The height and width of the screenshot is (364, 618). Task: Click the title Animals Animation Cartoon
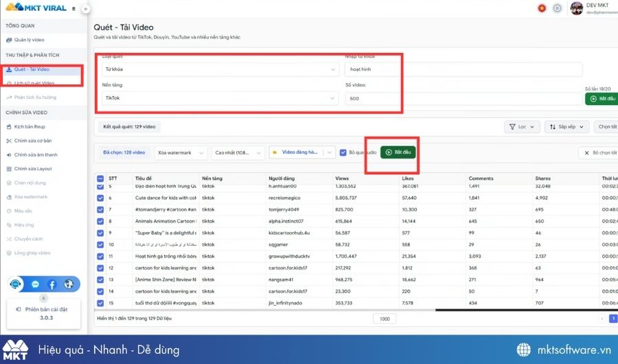165,221
